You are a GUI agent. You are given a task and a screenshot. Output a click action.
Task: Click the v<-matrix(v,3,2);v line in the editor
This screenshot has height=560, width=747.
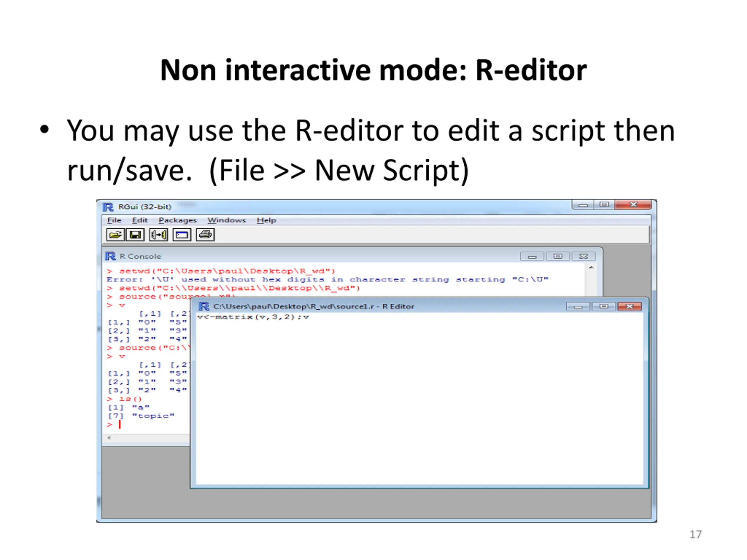[253, 317]
